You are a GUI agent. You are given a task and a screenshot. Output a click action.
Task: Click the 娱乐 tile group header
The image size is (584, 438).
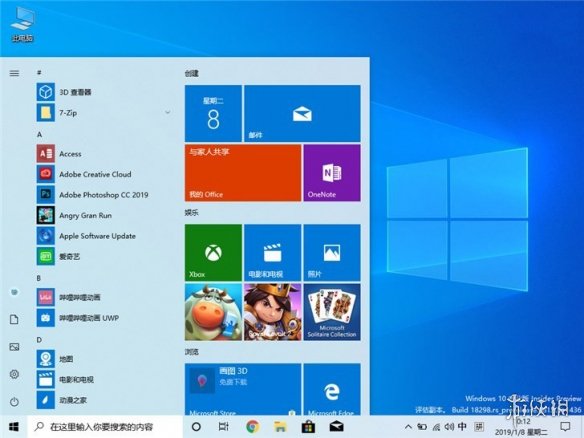[x=191, y=213]
